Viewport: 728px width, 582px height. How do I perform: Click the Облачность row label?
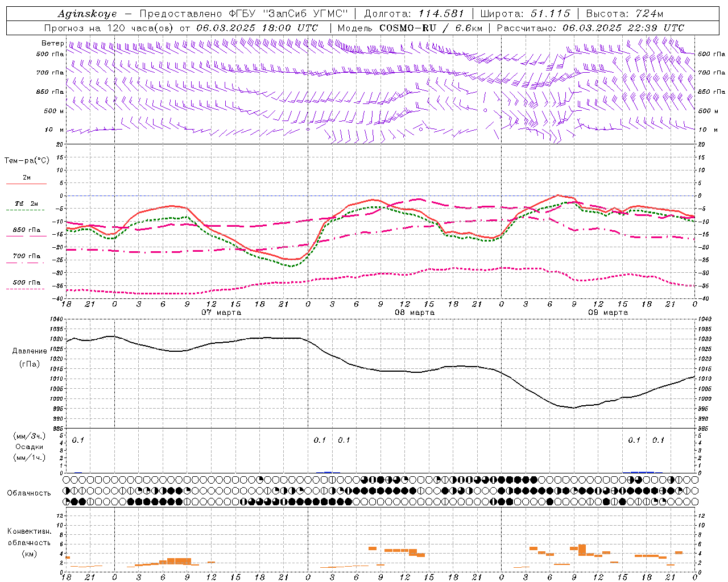[x=29, y=493]
